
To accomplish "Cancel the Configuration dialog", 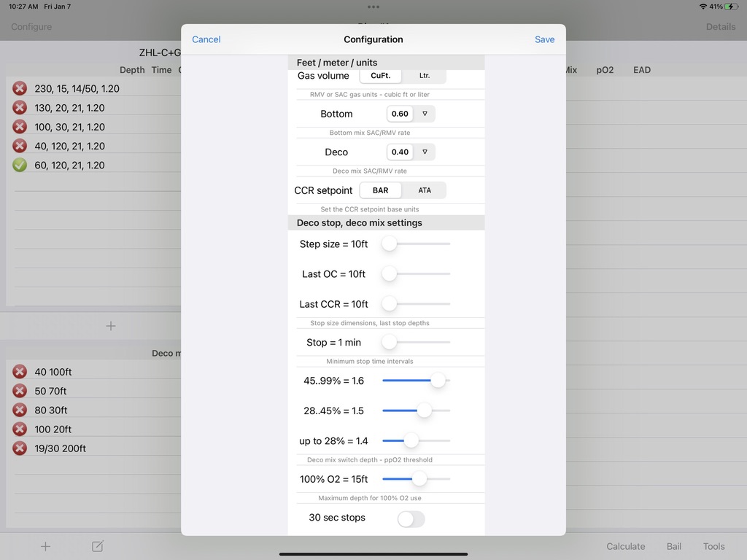I will click(206, 39).
